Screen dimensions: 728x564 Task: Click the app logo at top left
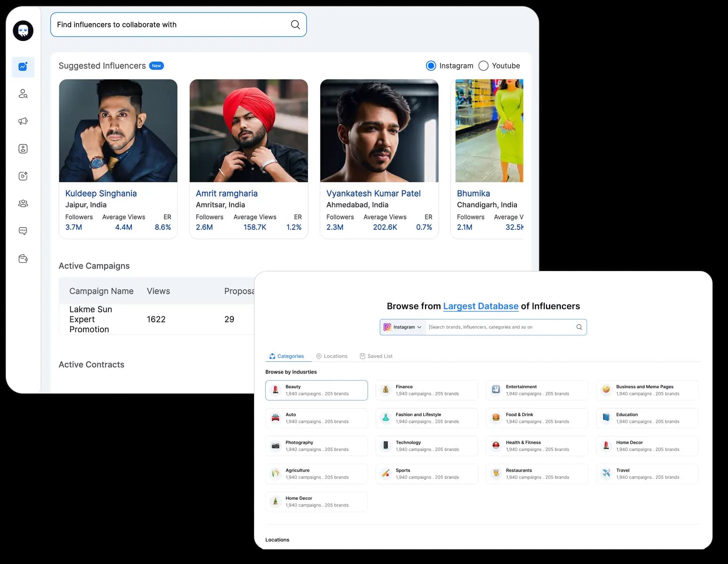point(23,30)
